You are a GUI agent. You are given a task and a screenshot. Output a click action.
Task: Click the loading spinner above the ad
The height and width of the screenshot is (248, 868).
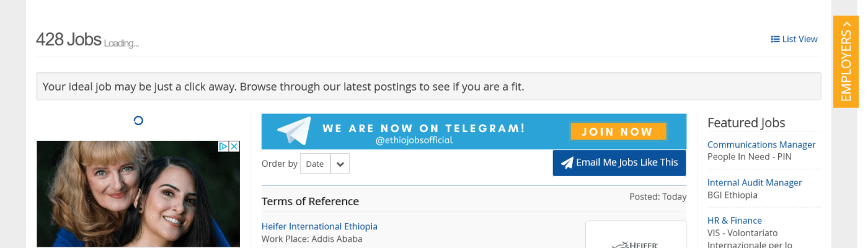click(x=138, y=120)
